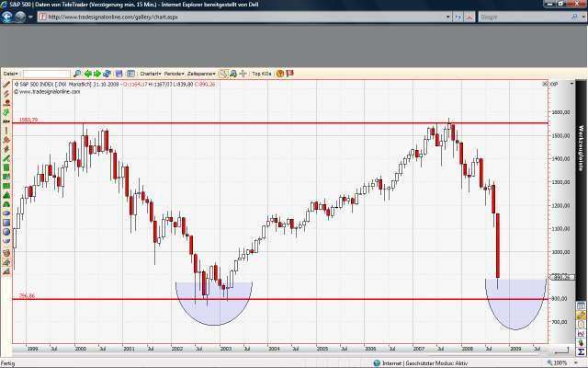The image size is (588, 368).
Task: Click the green left arrow in chart toolbar
Action: 88,74
